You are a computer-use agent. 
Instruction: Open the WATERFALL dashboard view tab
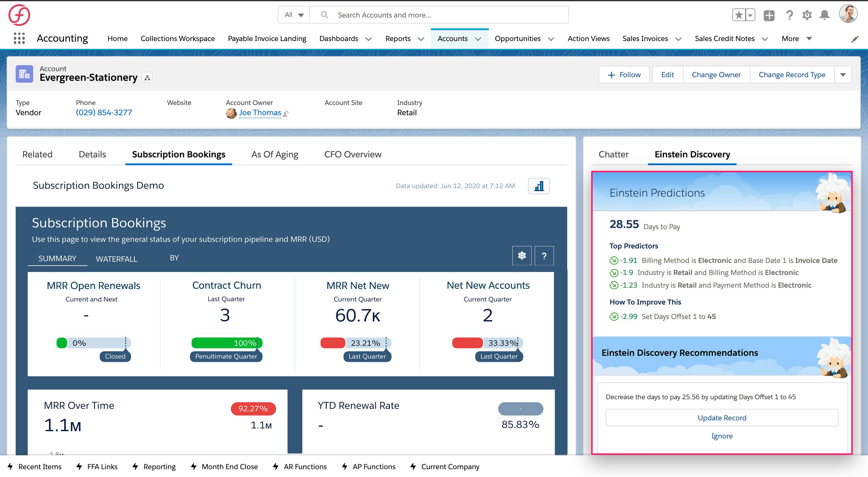(116, 259)
